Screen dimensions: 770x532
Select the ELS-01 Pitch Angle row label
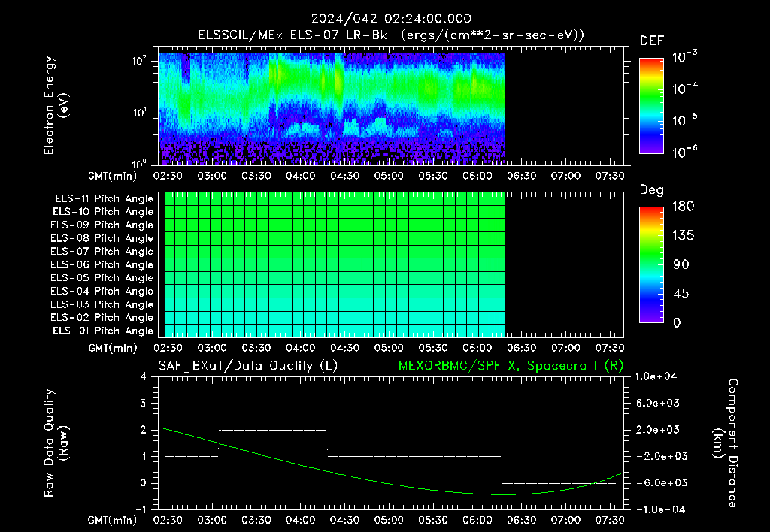pyautogui.click(x=103, y=331)
